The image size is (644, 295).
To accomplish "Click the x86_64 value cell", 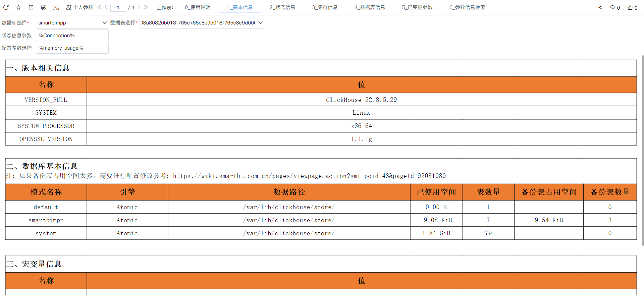I will coord(361,126).
